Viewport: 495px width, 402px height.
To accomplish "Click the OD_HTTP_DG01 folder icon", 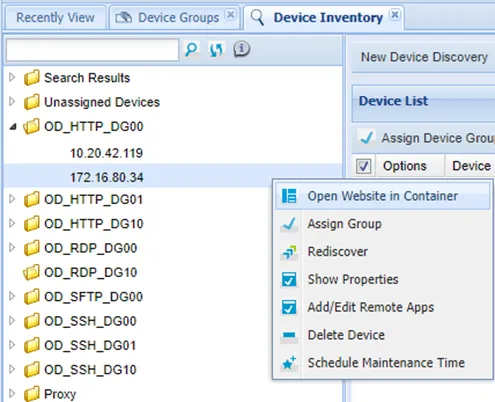I will tap(32, 199).
